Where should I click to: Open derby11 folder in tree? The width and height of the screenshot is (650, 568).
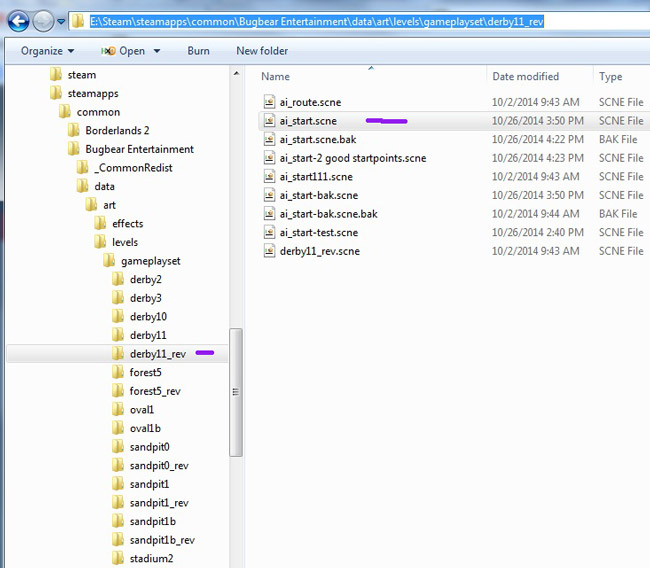point(139,335)
